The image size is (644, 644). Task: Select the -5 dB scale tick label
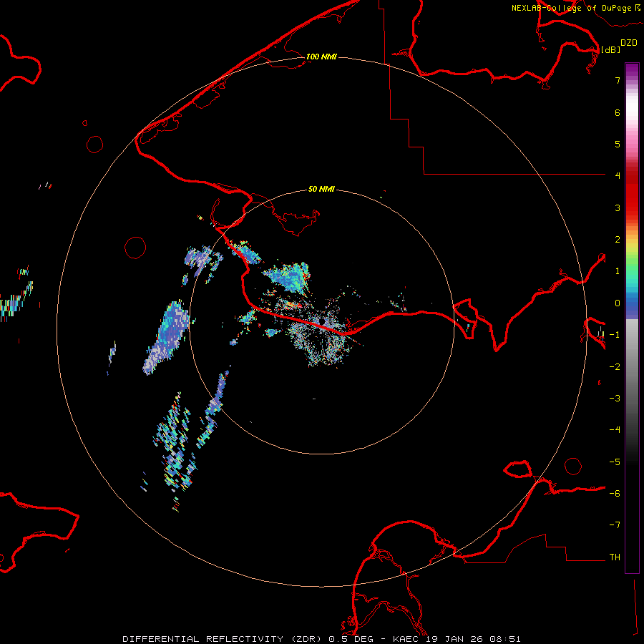click(615, 462)
